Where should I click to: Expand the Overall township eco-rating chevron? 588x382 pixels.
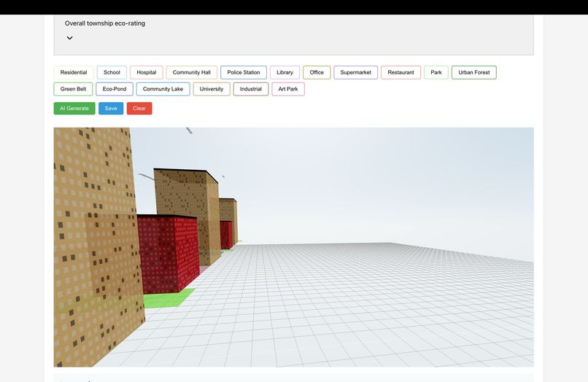tap(70, 38)
